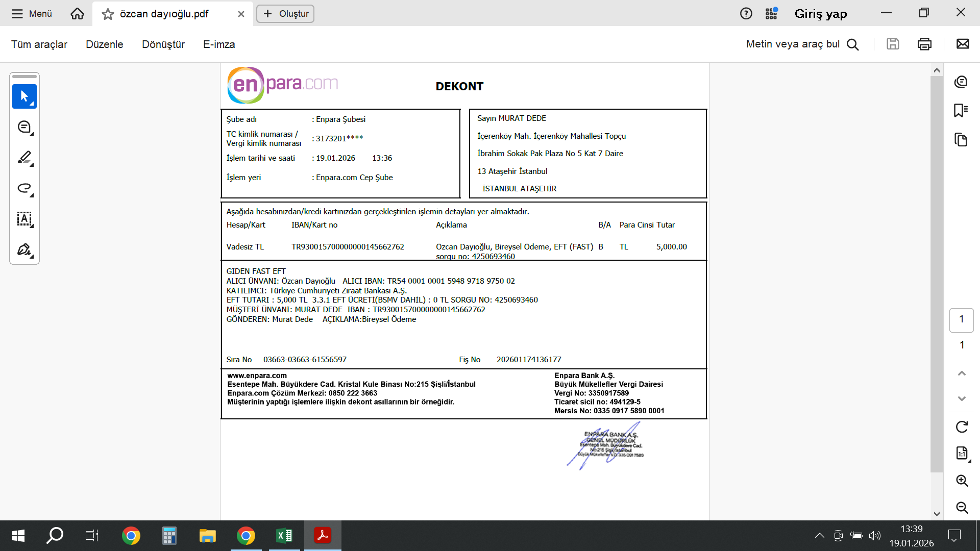The height and width of the screenshot is (551, 980).
Task: Rotate the page with rotate icon
Action: pyautogui.click(x=962, y=427)
